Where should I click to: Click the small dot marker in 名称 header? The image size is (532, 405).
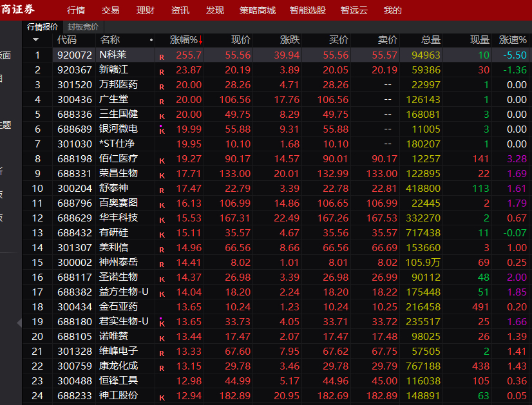point(151,40)
